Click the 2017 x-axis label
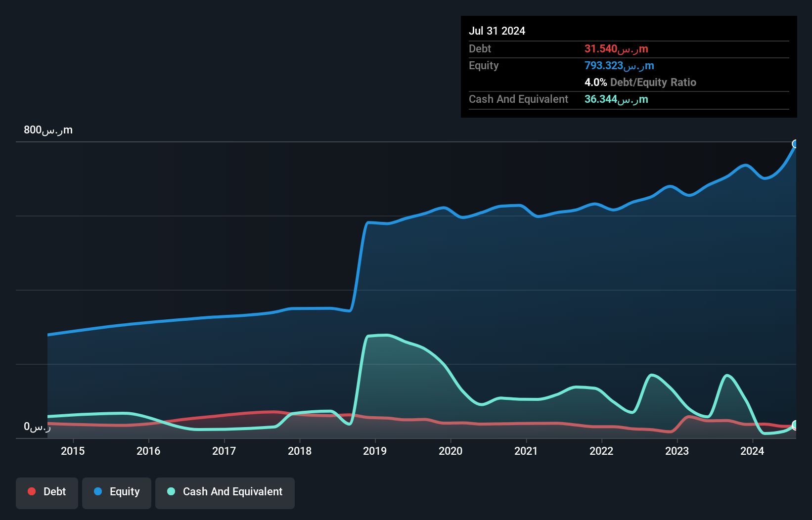The image size is (812, 520). 224,451
